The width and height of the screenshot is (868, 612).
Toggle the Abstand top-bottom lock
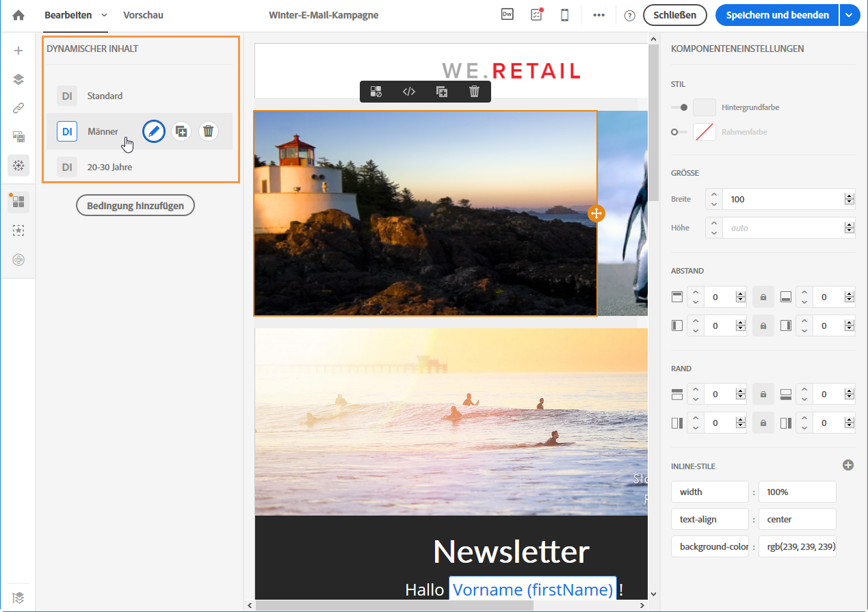click(x=763, y=297)
